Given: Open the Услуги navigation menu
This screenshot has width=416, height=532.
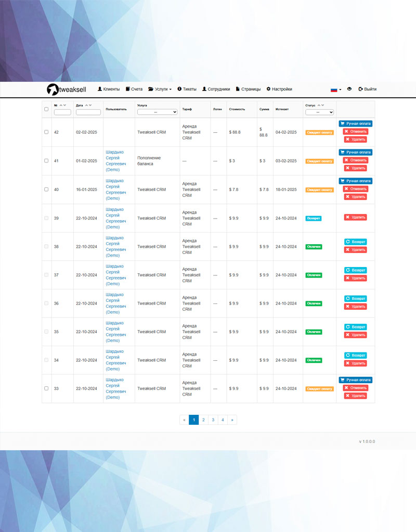Looking at the screenshot, I should point(160,89).
